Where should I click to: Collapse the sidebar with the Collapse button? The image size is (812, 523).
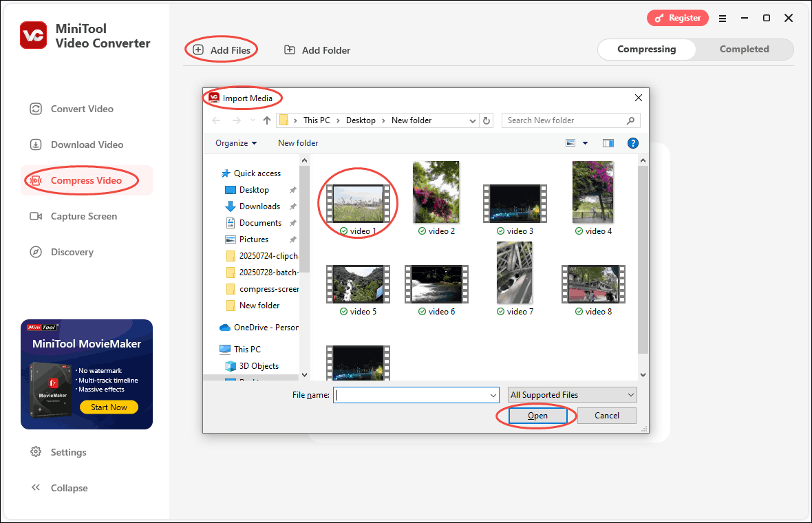tap(60, 488)
